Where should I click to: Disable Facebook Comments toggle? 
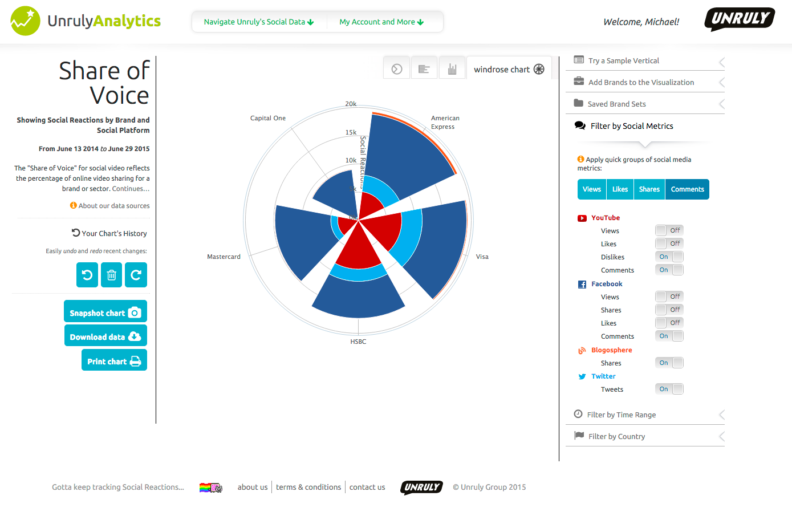pyautogui.click(x=669, y=336)
